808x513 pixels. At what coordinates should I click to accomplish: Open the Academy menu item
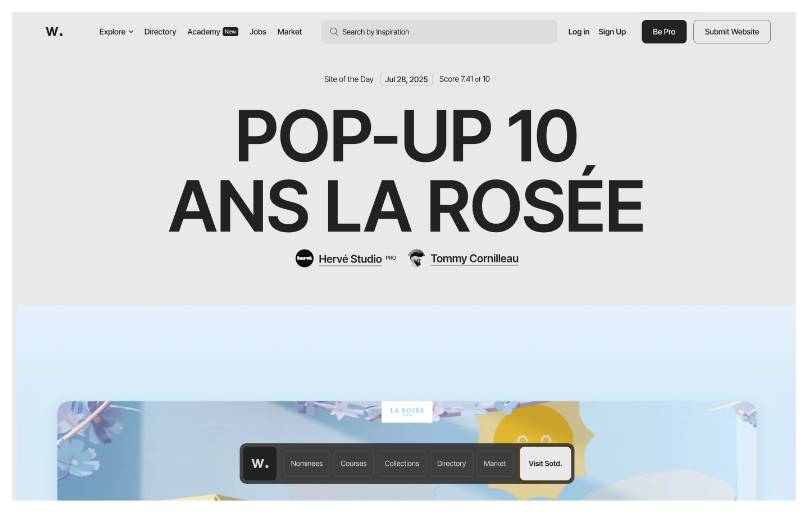(x=204, y=32)
